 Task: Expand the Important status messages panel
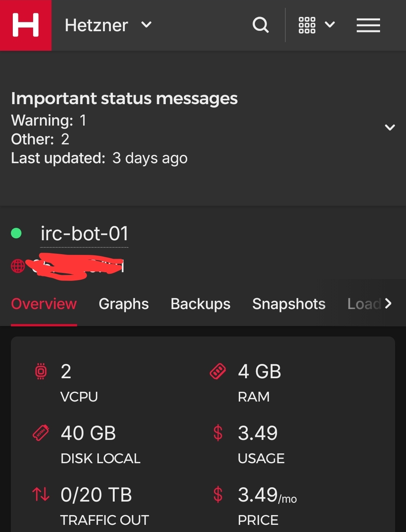point(390,127)
